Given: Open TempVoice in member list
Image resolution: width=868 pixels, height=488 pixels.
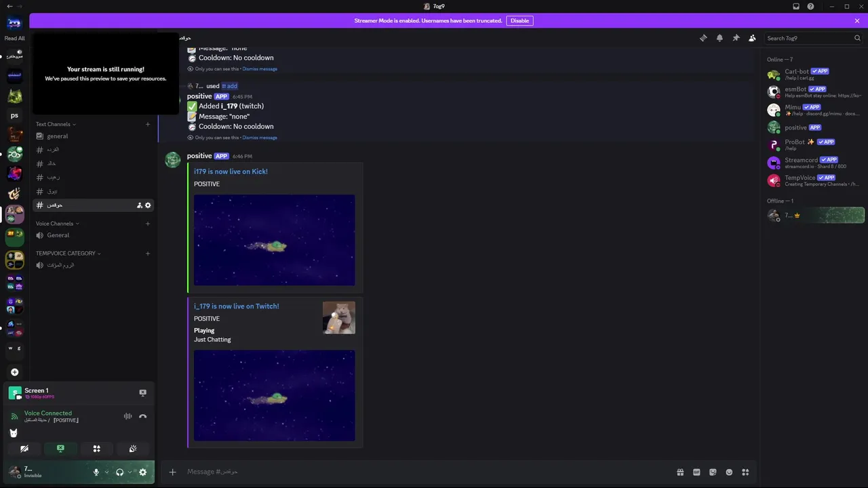Looking at the screenshot, I should click(x=814, y=180).
